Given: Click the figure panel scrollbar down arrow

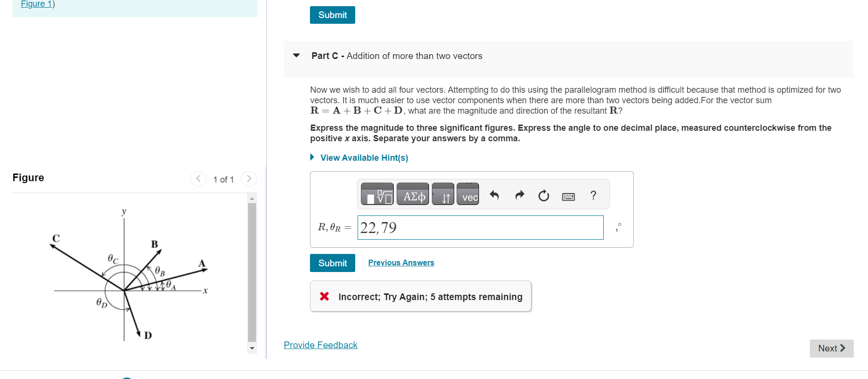Looking at the screenshot, I should (252, 348).
